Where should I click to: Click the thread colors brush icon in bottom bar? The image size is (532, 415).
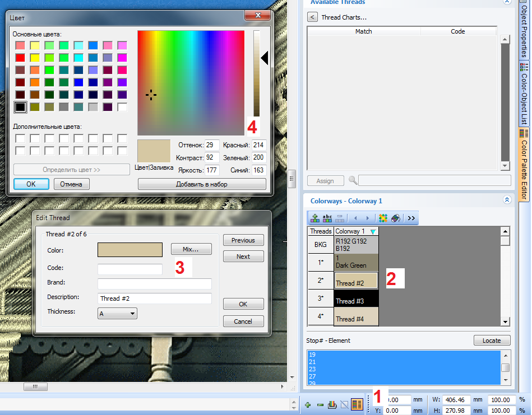331,405
